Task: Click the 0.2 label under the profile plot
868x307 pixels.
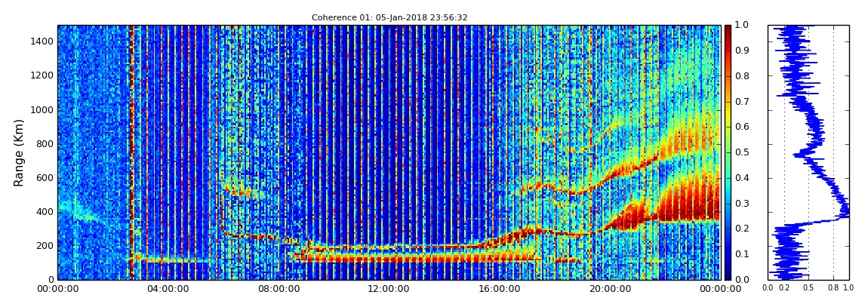Action: (784, 288)
